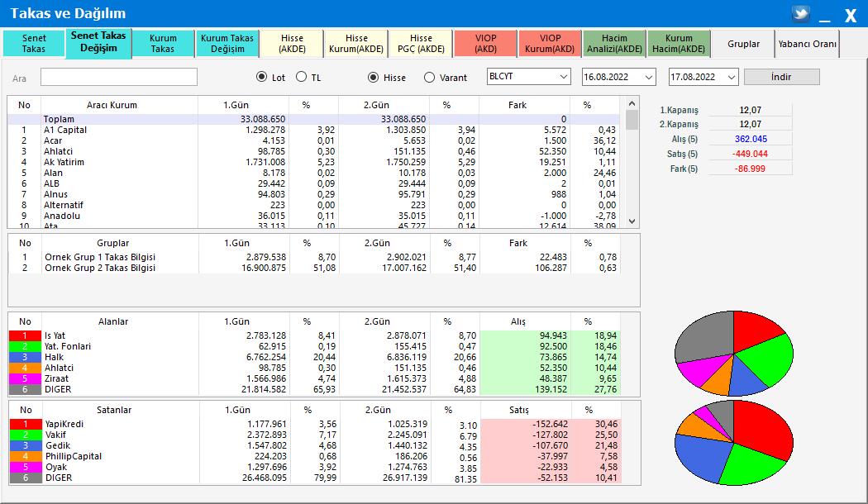Open the Twitter bird icon
The width and height of the screenshot is (868, 504).
pyautogui.click(x=800, y=13)
